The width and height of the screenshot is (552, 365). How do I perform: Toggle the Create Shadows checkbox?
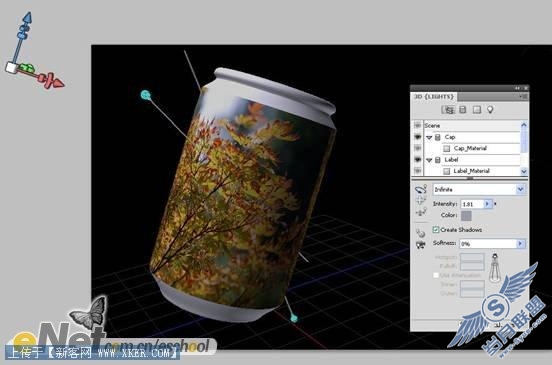point(436,229)
